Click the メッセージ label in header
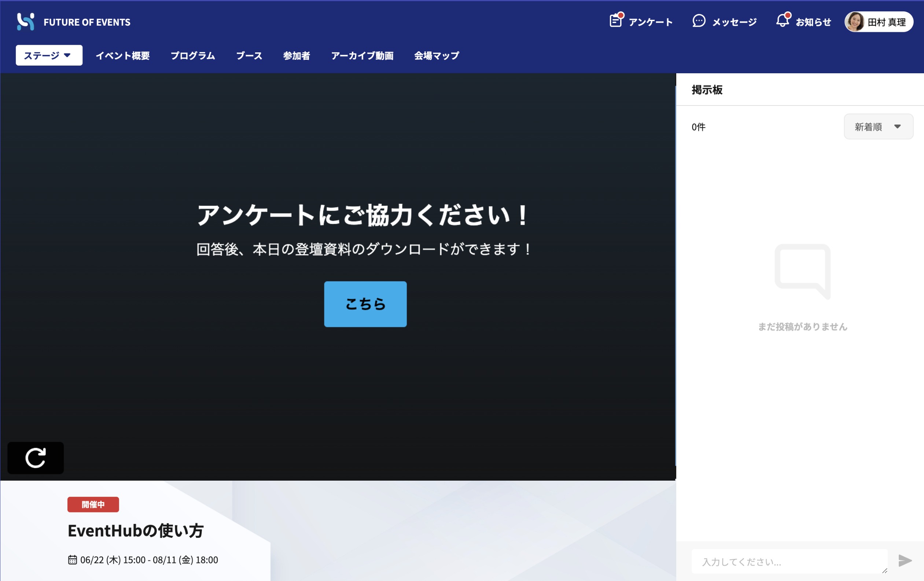The width and height of the screenshot is (924, 581). 735,22
